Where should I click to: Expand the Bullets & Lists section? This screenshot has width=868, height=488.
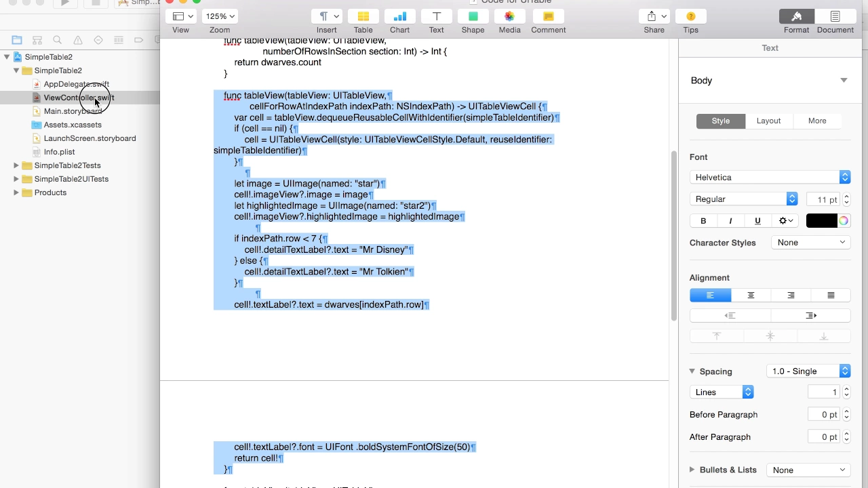692,470
